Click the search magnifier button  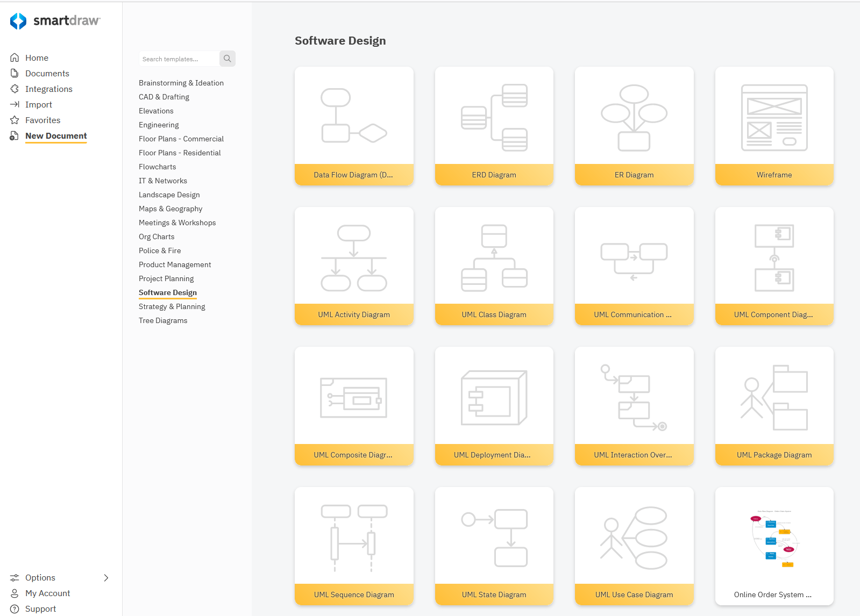(x=228, y=59)
